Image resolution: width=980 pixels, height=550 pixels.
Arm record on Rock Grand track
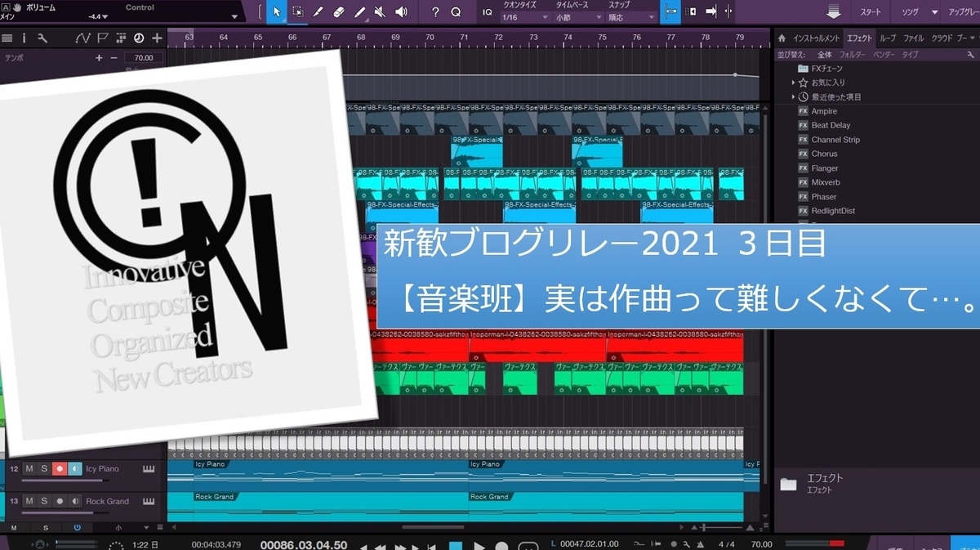click(59, 501)
